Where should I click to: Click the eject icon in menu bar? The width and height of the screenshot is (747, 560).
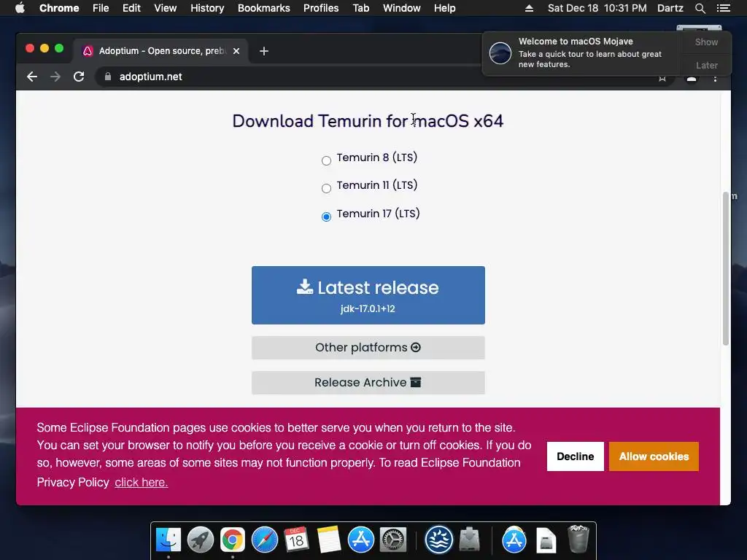529,8
